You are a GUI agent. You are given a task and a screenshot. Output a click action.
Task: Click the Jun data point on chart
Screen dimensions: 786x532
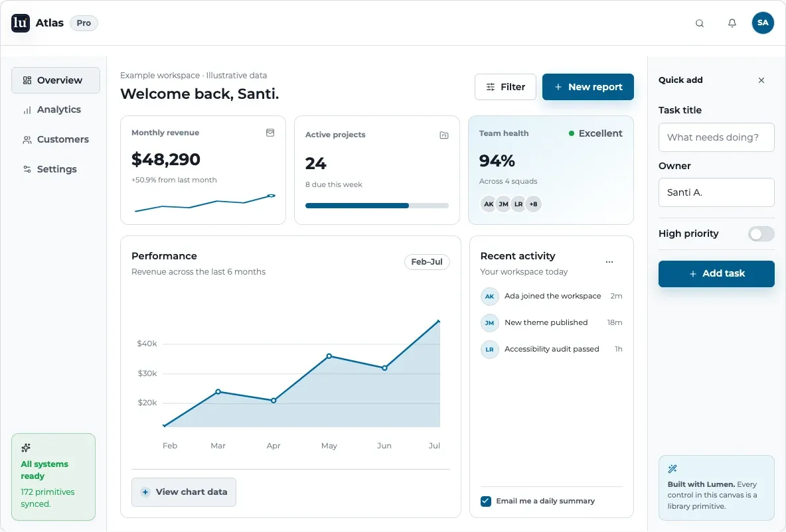[384, 368]
